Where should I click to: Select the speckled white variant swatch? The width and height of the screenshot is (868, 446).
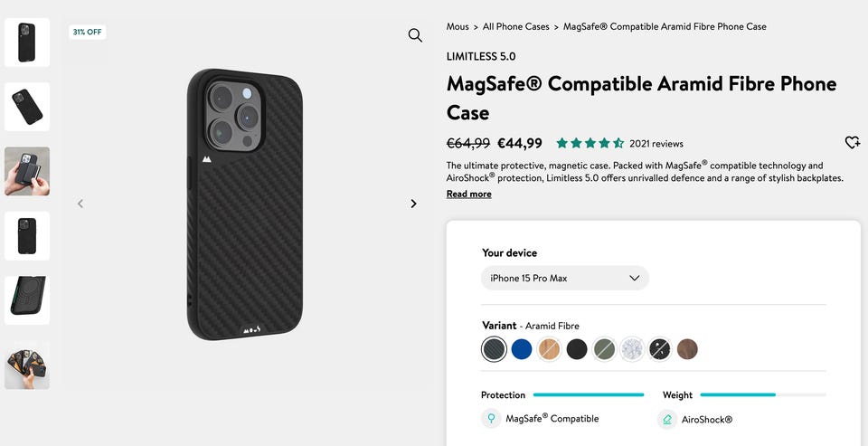[x=632, y=349]
